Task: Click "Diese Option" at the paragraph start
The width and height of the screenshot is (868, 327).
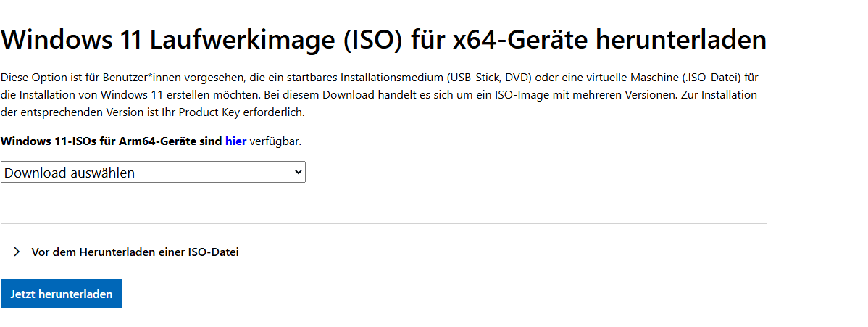Action: 31,77
